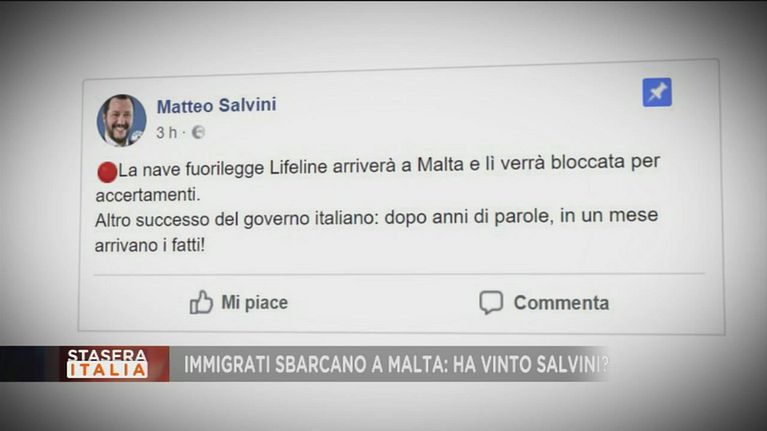Click the word 'STASERA' in the show logo

pos(107,355)
